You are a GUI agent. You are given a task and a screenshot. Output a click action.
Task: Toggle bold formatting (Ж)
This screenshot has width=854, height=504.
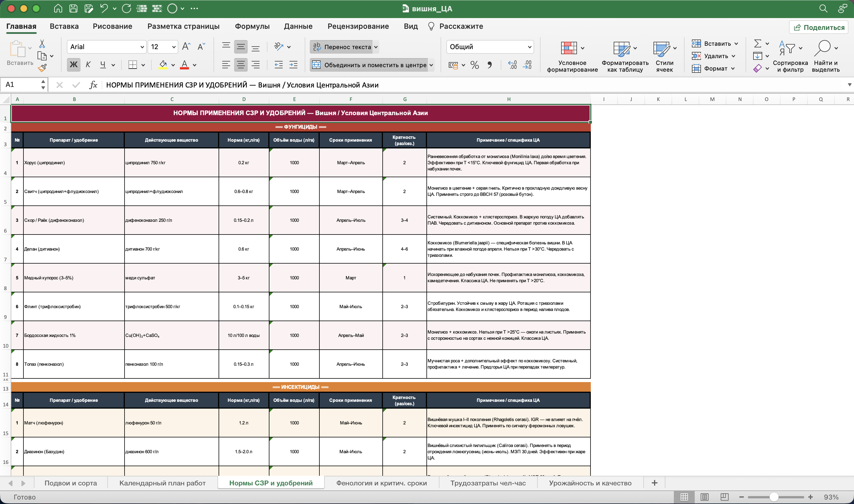pyautogui.click(x=73, y=65)
